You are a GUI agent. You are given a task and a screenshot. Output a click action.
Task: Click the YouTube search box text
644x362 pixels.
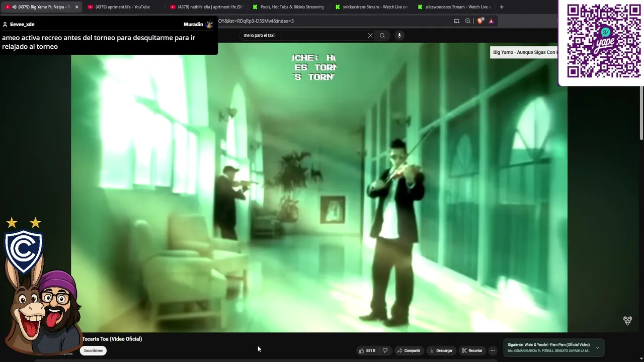pos(259,36)
